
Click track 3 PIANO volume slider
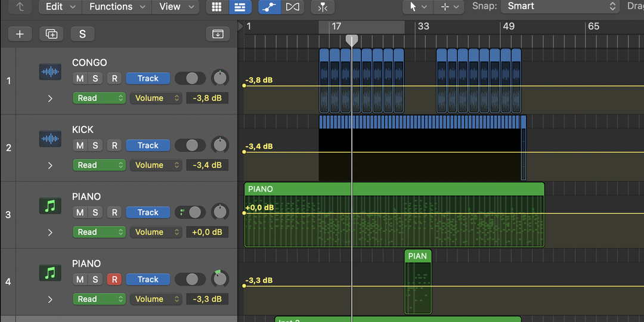coord(190,212)
